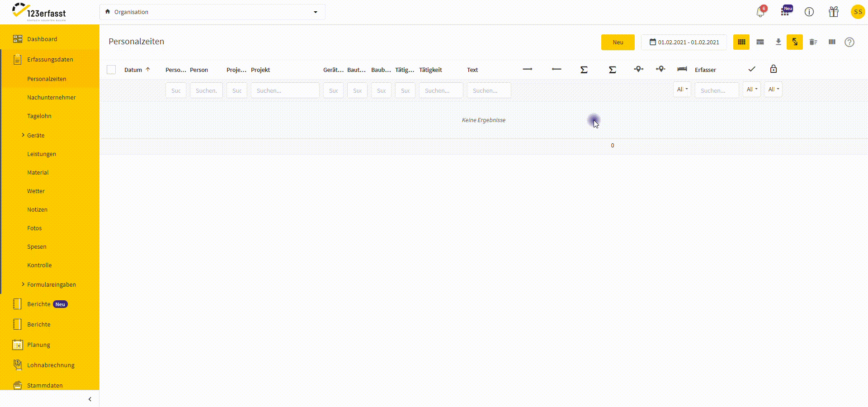Open the column chooser icon

click(832, 42)
